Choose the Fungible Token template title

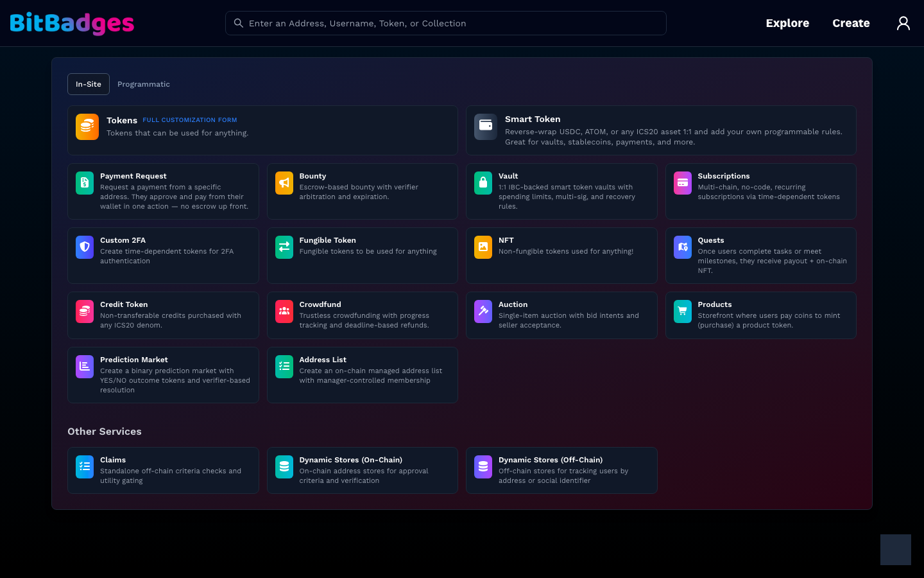[327, 240]
